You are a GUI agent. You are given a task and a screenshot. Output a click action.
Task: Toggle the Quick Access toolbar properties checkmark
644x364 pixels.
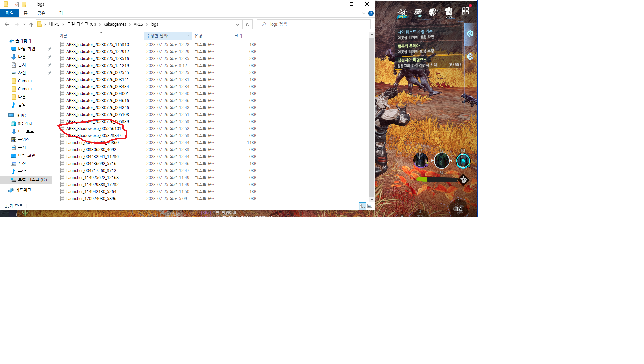tap(16, 4)
